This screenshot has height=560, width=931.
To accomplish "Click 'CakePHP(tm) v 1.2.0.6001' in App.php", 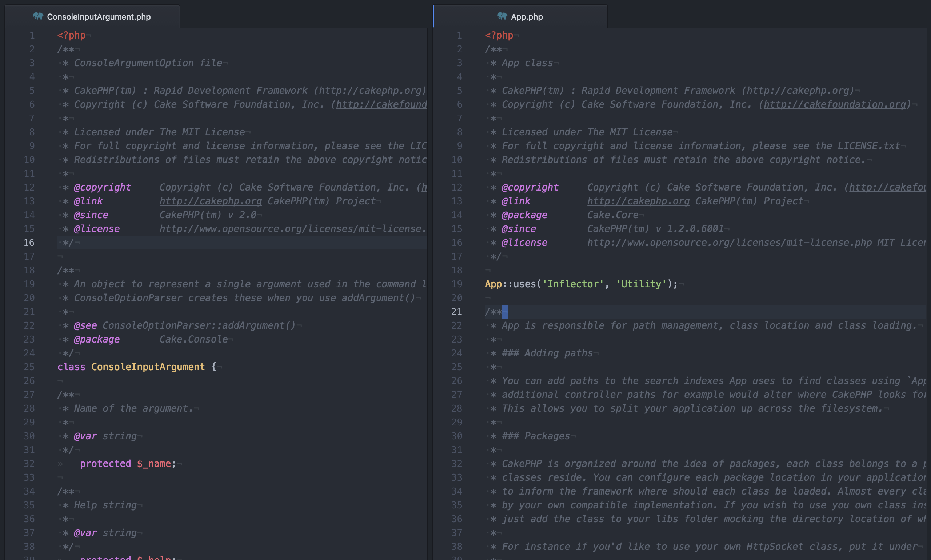I will click(x=655, y=229).
